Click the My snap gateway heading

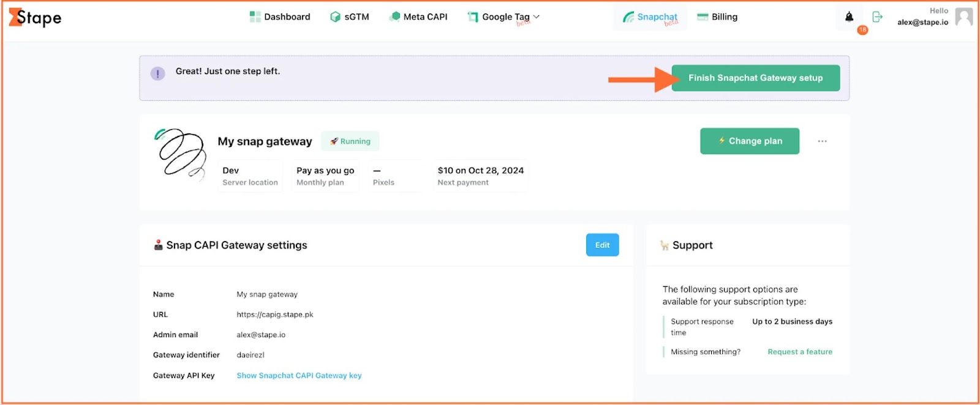(265, 141)
